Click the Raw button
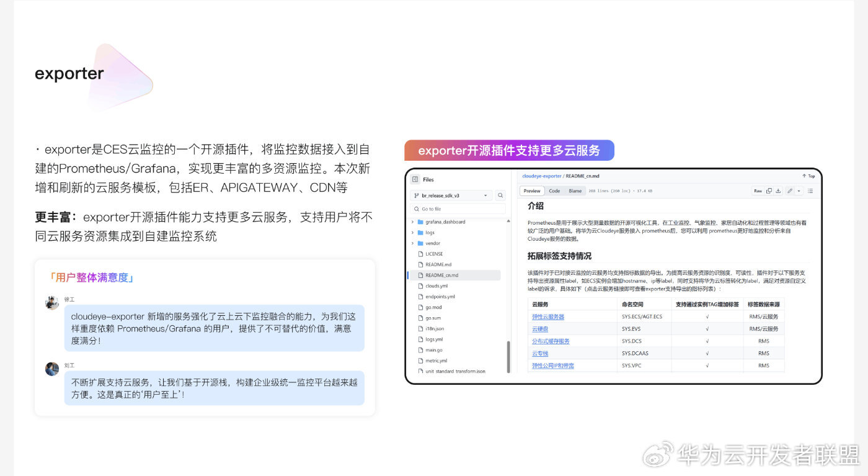 click(758, 191)
